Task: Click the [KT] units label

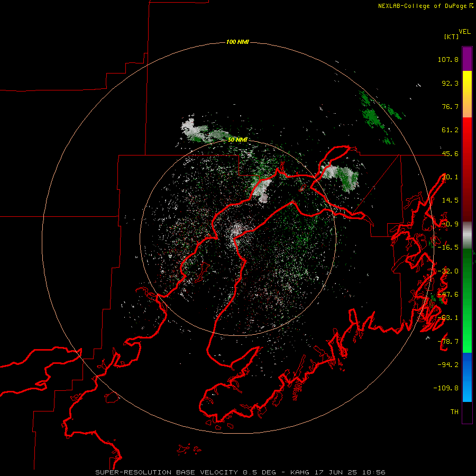Action: pos(451,36)
